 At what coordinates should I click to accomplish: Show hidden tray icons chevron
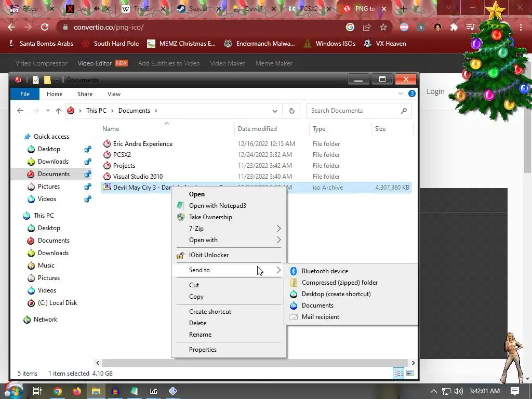tap(433, 391)
